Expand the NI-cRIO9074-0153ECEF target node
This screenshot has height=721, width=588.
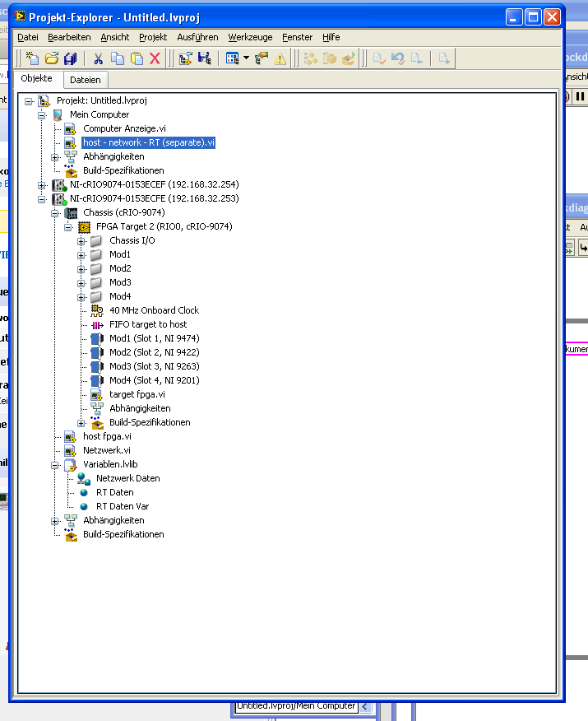[43, 184]
